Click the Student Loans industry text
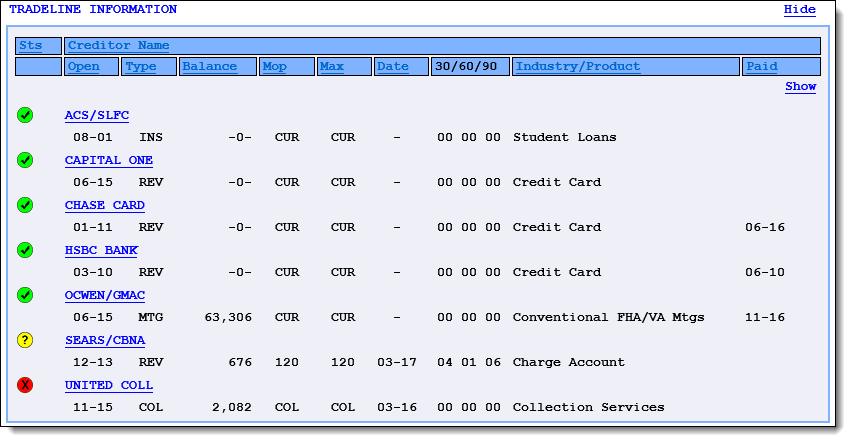 tap(564, 137)
